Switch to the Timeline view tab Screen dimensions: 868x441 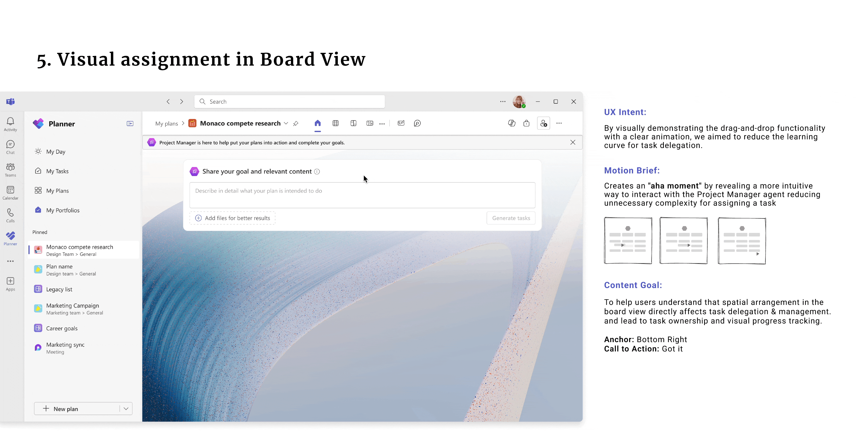click(x=370, y=124)
